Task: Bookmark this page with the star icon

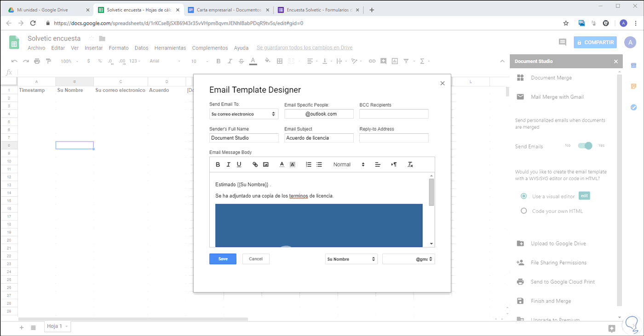Action: point(566,23)
